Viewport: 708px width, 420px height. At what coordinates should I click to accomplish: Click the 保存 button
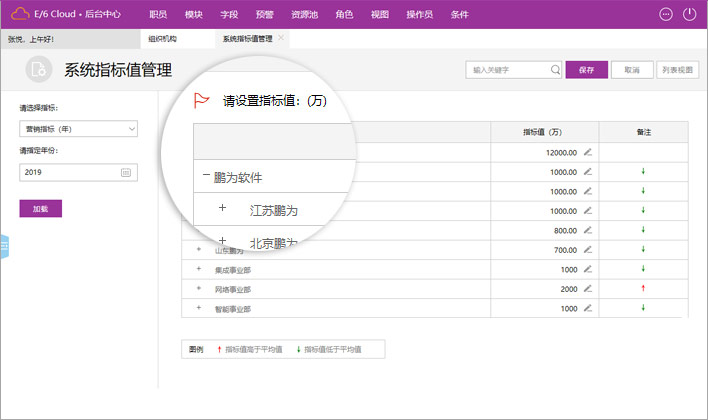pyautogui.click(x=586, y=70)
